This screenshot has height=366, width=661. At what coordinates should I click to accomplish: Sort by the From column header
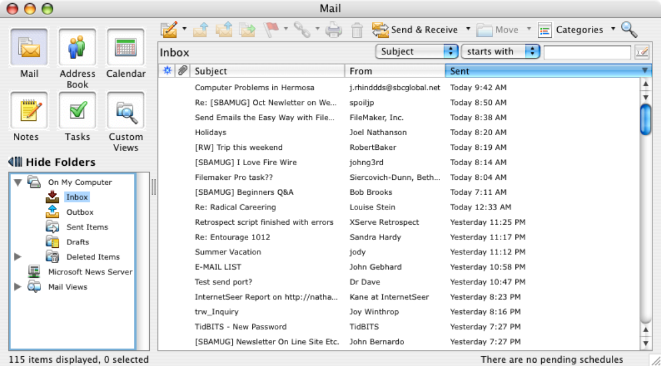[395, 71]
